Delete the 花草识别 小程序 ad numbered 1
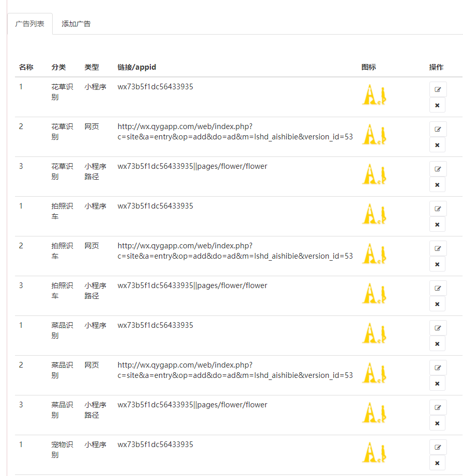Image resolution: width=463 pixels, height=476 pixels. (x=438, y=105)
